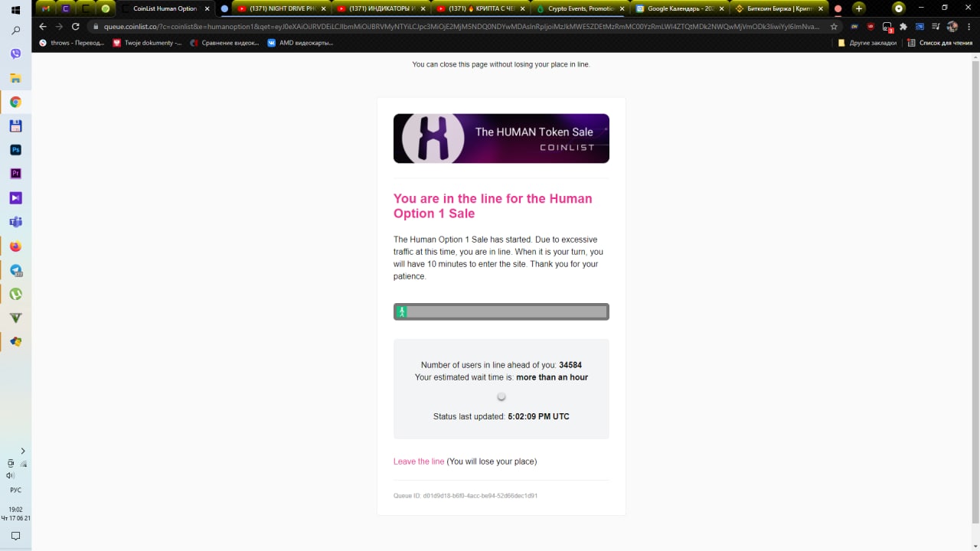Open the Windows notification center
The width and height of the screenshot is (980, 551).
pyautogui.click(x=15, y=536)
